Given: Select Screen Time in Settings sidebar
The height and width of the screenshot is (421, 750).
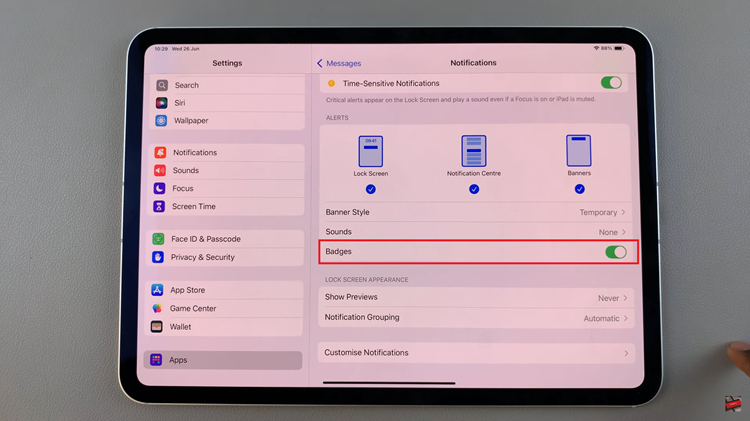Looking at the screenshot, I should point(226,206).
